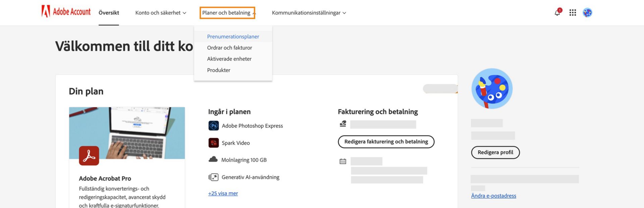Click the Spark Video icon

(213, 143)
